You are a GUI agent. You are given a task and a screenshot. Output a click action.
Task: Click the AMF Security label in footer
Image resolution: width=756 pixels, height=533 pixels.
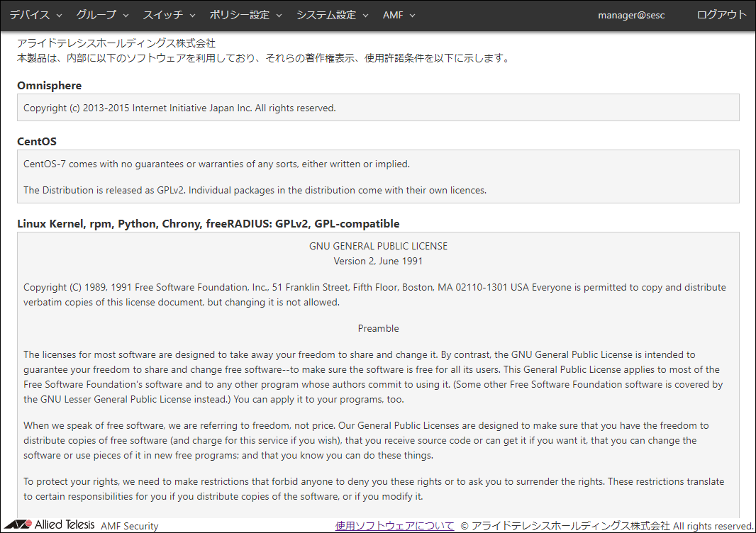(x=129, y=526)
